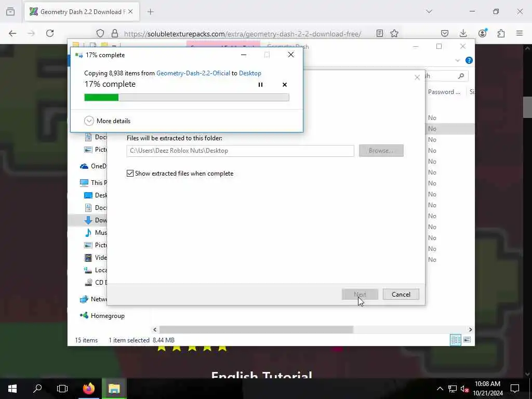Open Task View on taskbar
Screen dimensions: 532x399
tap(62, 389)
